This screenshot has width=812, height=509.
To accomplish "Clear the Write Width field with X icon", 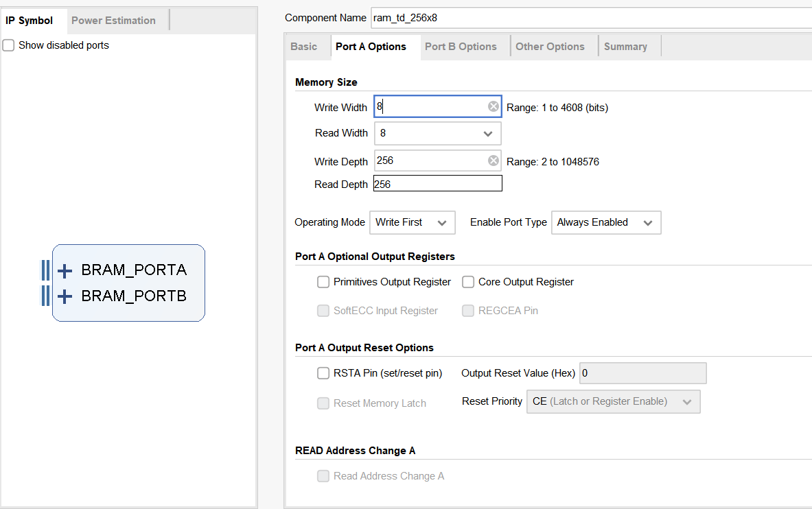I will [493, 106].
